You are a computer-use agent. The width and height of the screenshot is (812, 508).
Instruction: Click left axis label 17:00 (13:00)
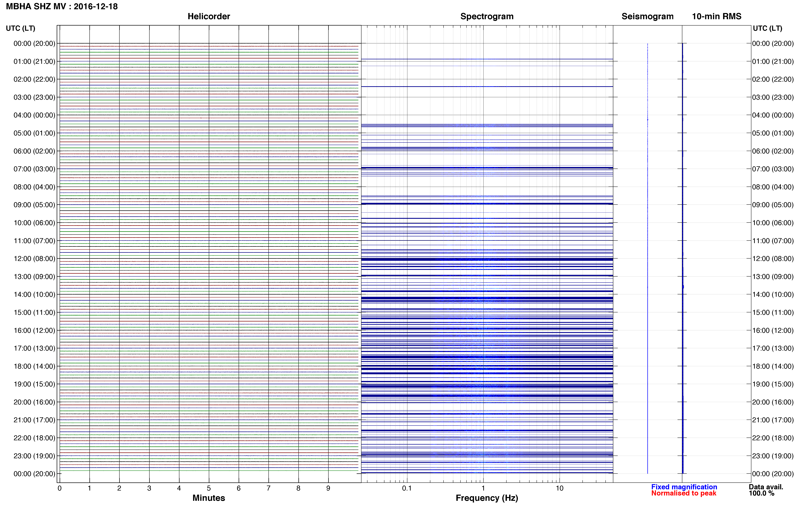pyautogui.click(x=34, y=348)
